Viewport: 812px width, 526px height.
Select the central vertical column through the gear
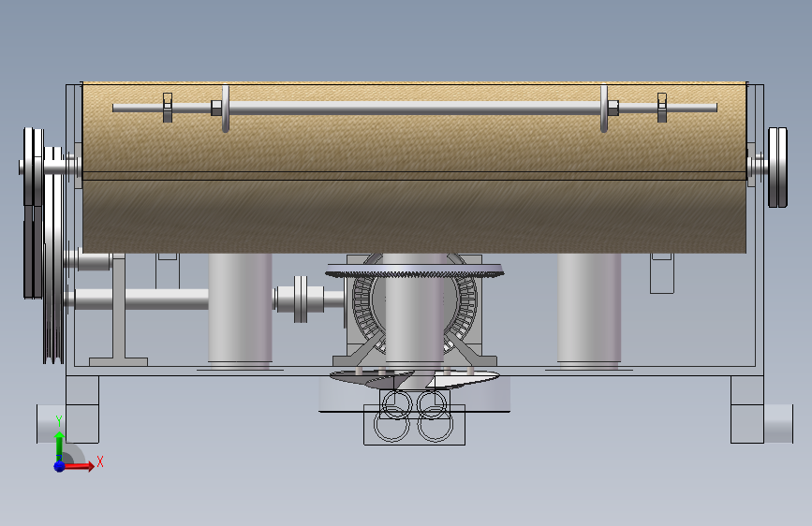(414, 311)
